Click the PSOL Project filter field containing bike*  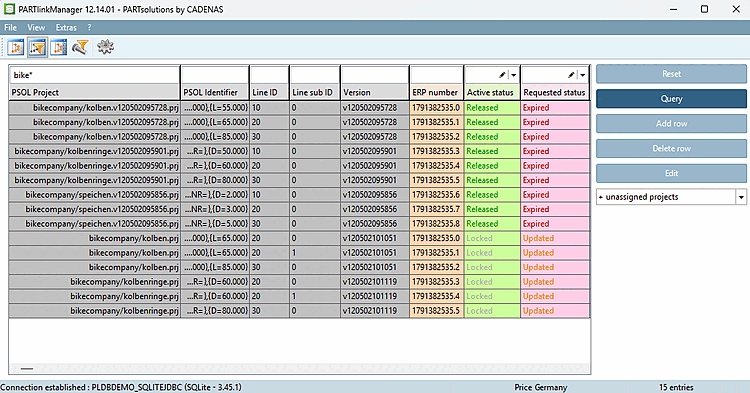(x=94, y=75)
